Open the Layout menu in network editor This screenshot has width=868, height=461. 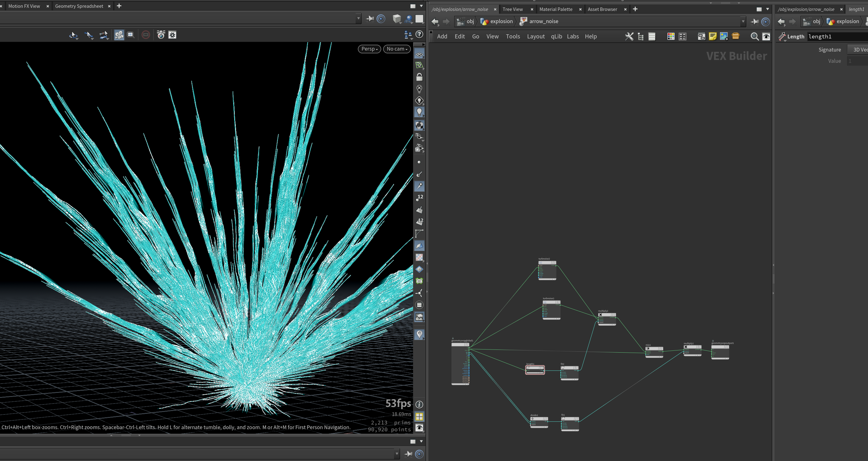[x=536, y=37]
